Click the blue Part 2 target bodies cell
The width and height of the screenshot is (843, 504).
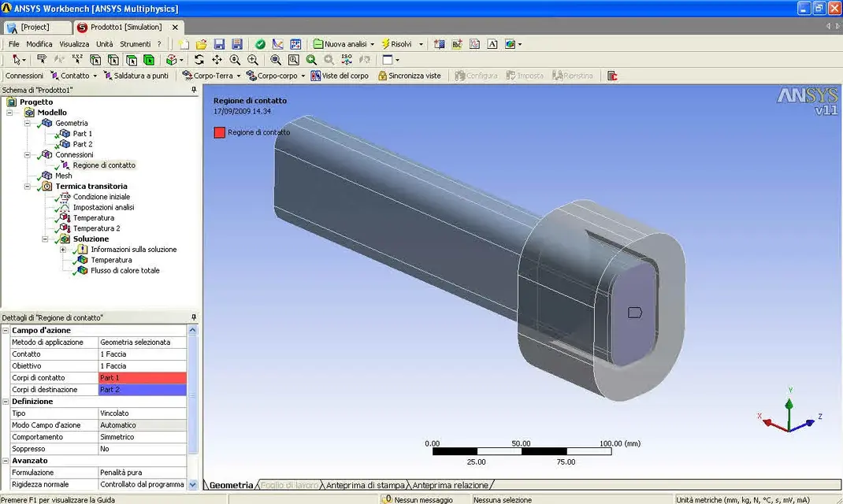[143, 390]
